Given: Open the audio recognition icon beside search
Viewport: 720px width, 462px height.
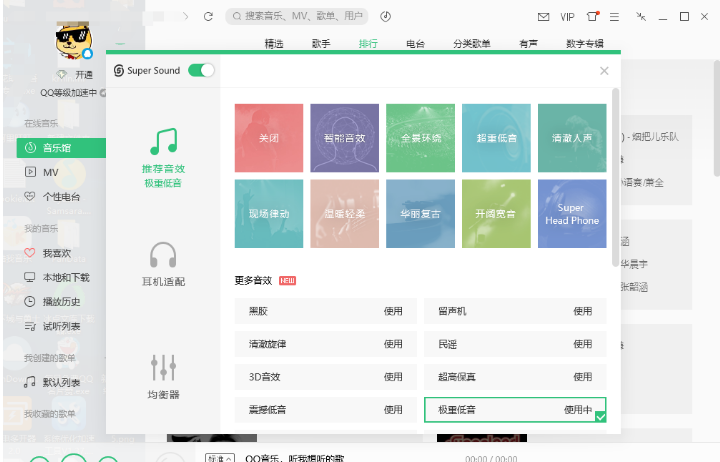Looking at the screenshot, I should point(385,17).
